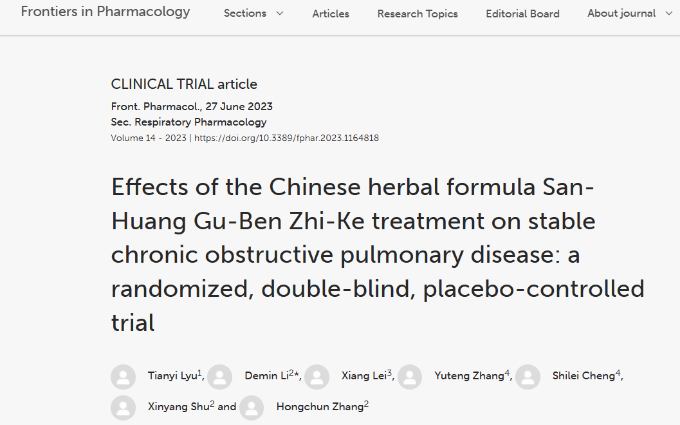
Task: Expand the About journal dropdown
Action: (636, 14)
